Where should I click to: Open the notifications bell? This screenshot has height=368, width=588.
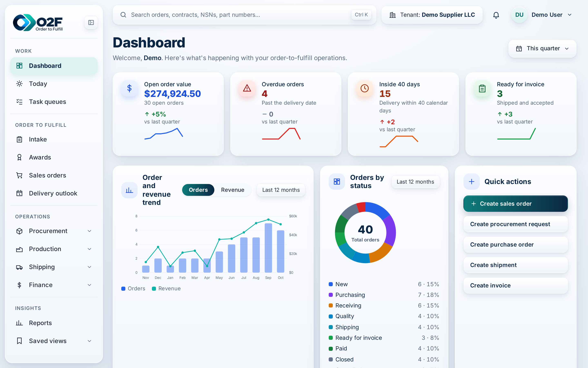point(496,15)
